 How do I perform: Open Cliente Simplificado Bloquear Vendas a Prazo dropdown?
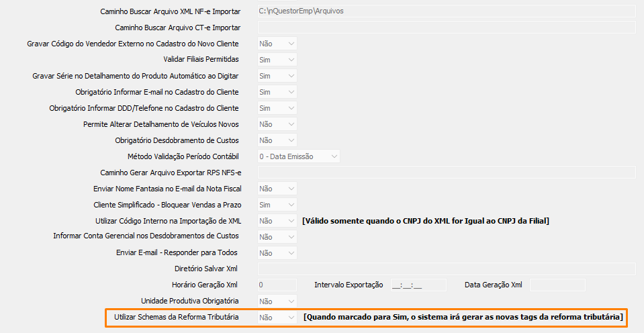point(277,205)
